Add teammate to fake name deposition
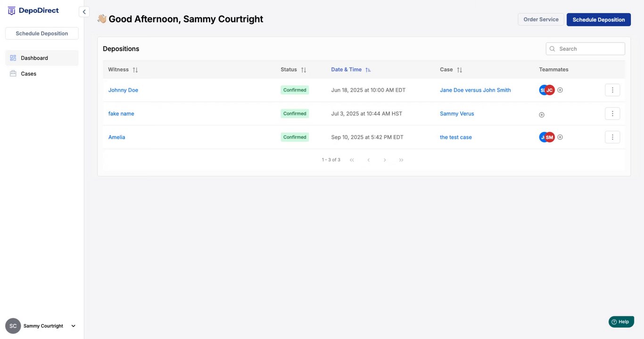Viewport: 644px width, 339px height. tap(542, 114)
